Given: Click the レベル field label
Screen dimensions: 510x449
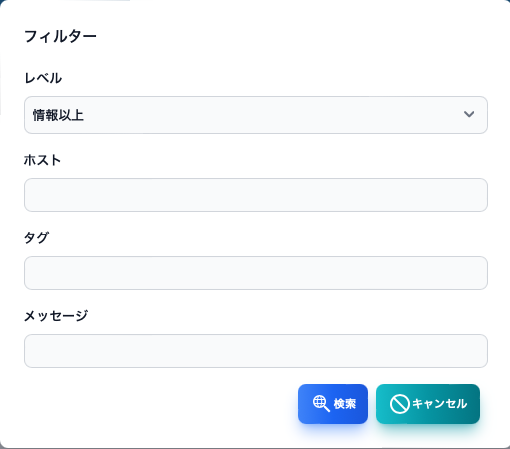Looking at the screenshot, I should 43,78.
